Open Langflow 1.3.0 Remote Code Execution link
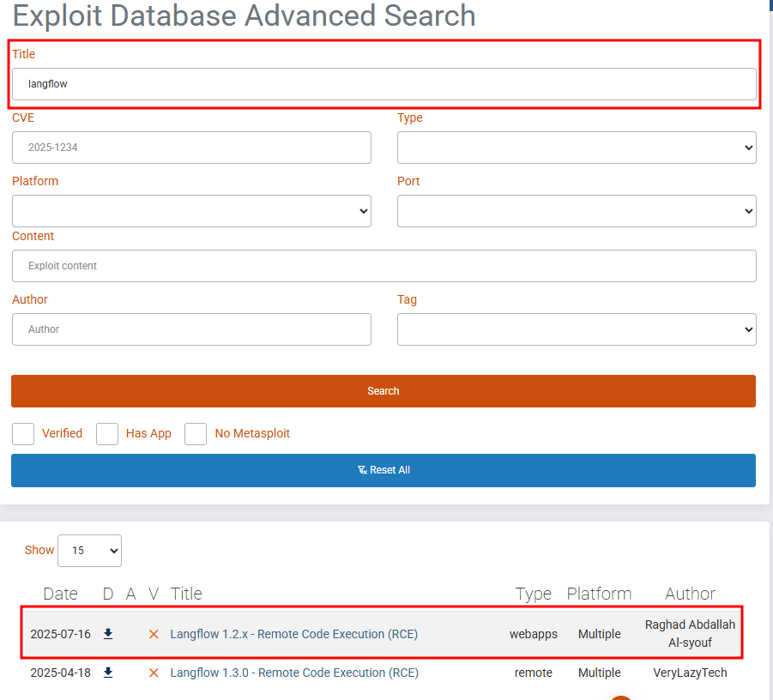The height and width of the screenshot is (700, 773). (x=294, y=673)
